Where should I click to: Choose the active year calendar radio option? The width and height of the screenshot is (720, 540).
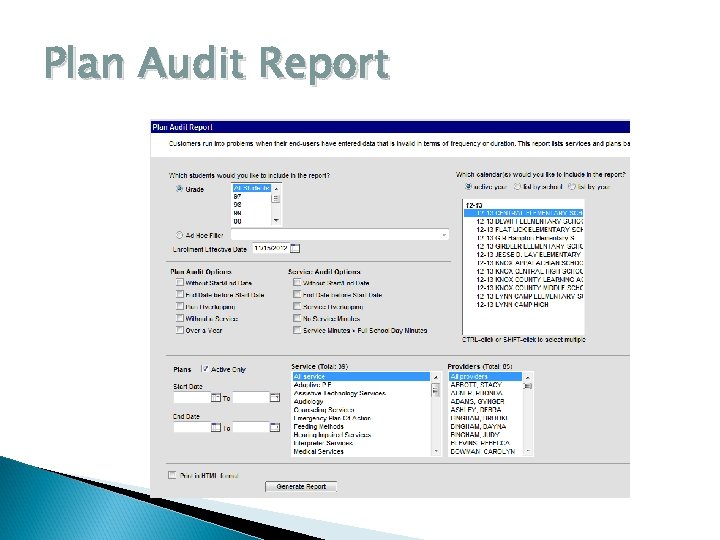coord(468,186)
